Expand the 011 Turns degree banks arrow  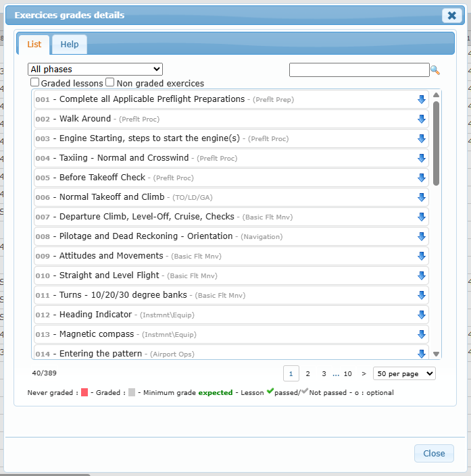click(422, 295)
